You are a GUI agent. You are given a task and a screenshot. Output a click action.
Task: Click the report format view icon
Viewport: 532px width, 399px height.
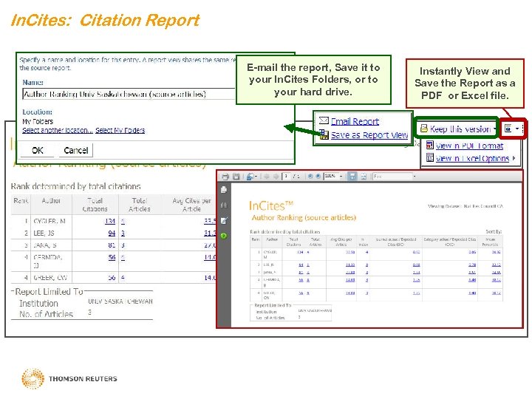[x=508, y=129]
